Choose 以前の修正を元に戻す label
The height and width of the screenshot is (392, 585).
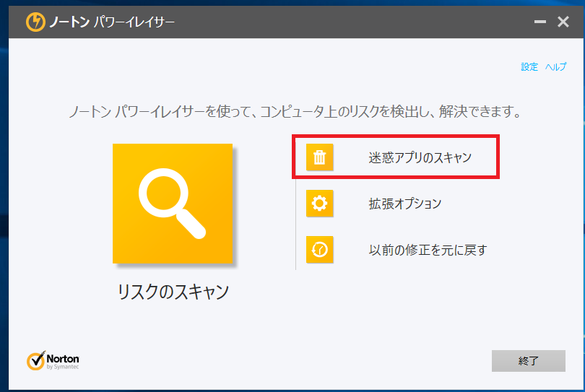(428, 250)
